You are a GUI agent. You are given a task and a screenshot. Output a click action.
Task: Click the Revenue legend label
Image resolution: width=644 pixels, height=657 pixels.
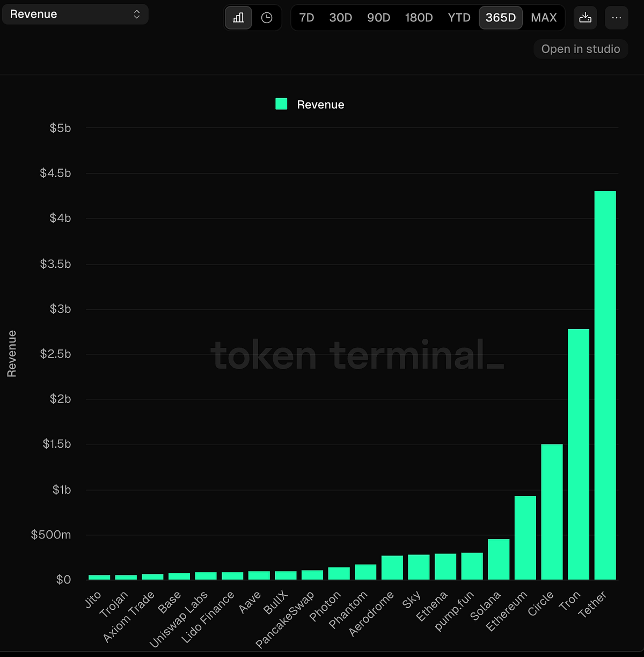(x=320, y=105)
